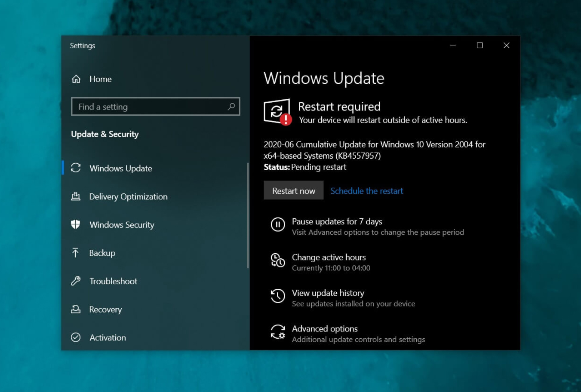The image size is (581, 392).
Task: Click the Windows Update sync arrows icon
Action: [76, 168]
